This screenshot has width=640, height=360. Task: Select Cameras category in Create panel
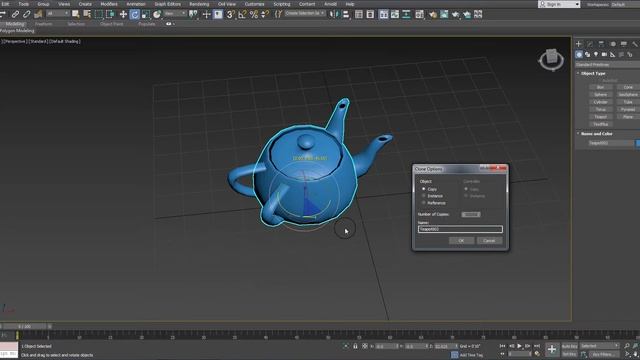coord(604,54)
